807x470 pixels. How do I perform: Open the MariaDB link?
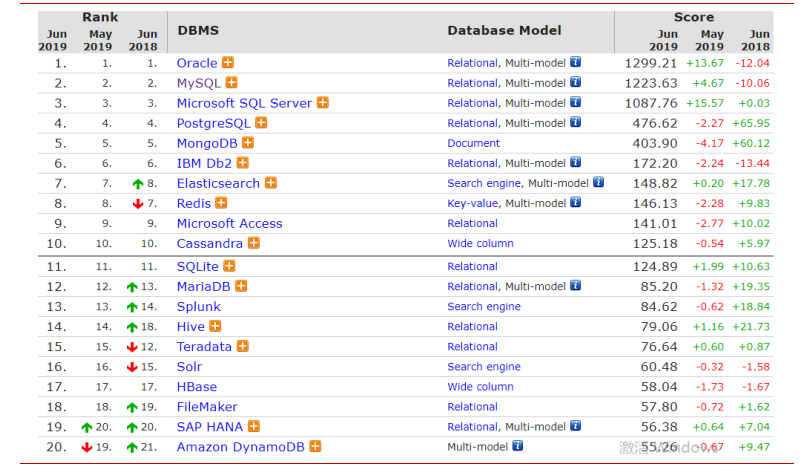pyautogui.click(x=203, y=287)
